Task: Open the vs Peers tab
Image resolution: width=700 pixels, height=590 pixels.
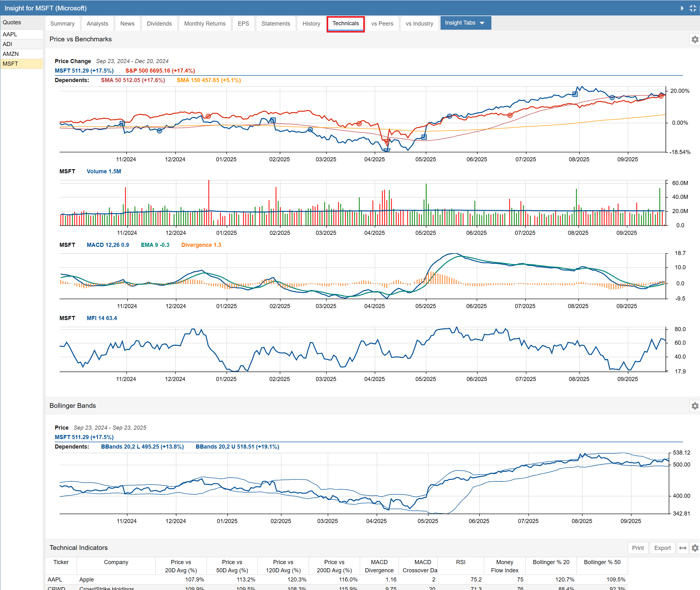Action: click(x=382, y=23)
